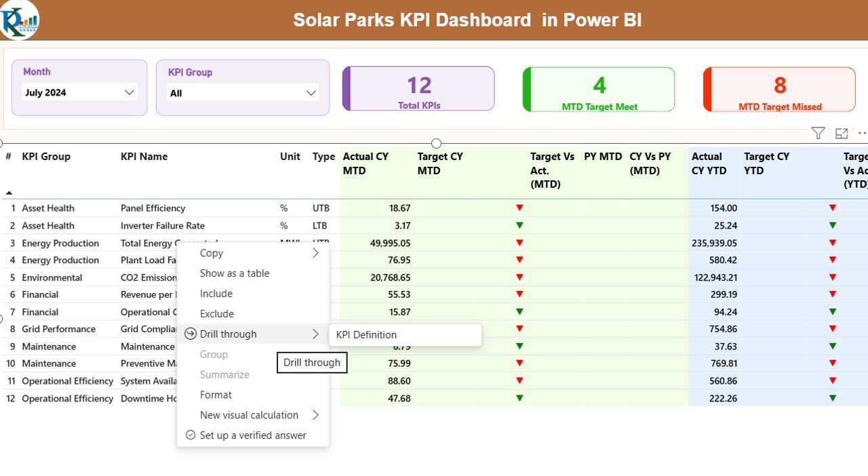Screen dimensions: 868x476
Task: Choose Exclude from the context menu
Action: tap(216, 313)
